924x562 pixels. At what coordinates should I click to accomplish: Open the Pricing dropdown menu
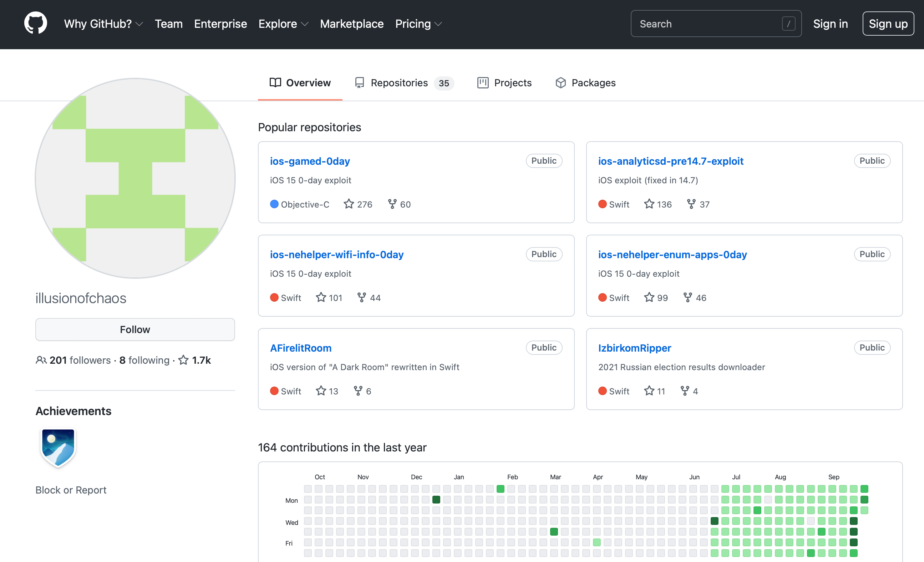point(418,24)
